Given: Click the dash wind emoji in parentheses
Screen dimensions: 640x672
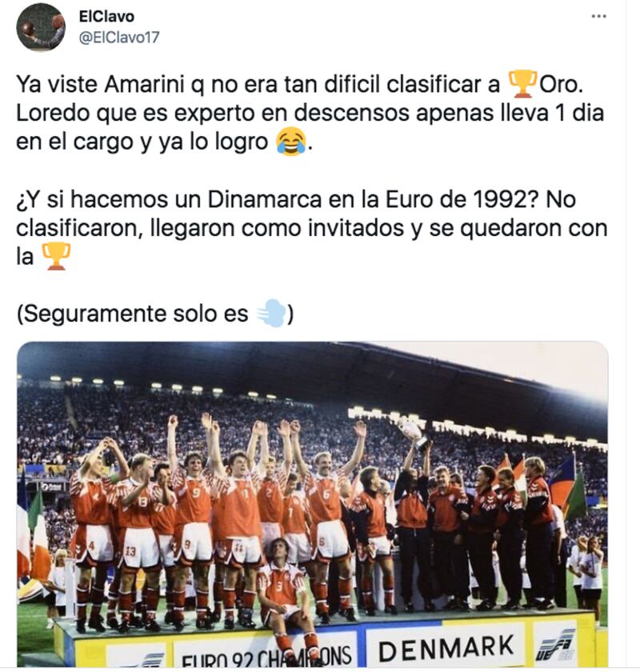Looking at the screenshot, I should [271, 314].
